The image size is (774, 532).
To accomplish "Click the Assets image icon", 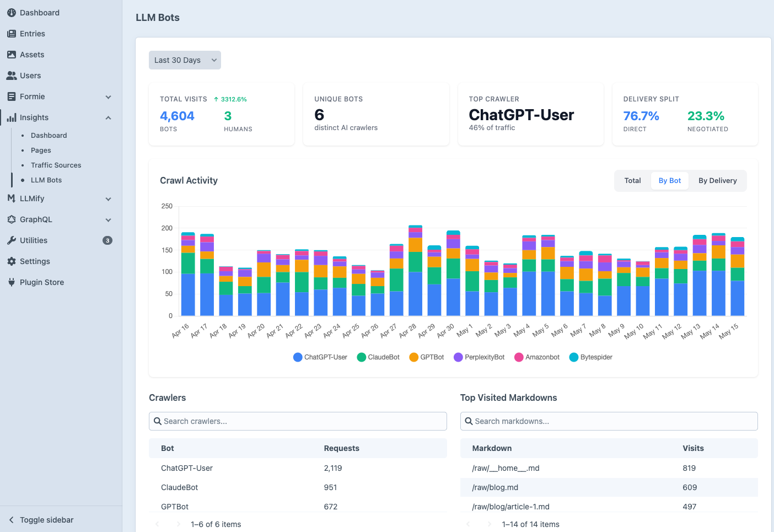I will click(x=12, y=55).
